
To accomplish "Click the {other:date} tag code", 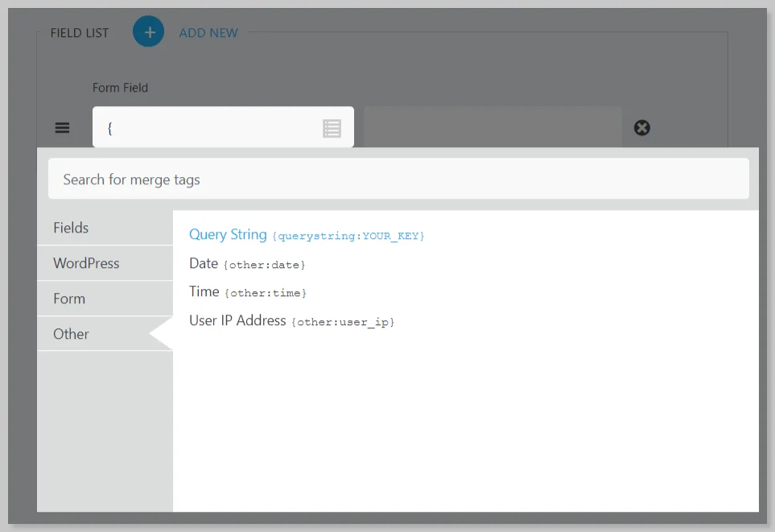I will (x=265, y=265).
